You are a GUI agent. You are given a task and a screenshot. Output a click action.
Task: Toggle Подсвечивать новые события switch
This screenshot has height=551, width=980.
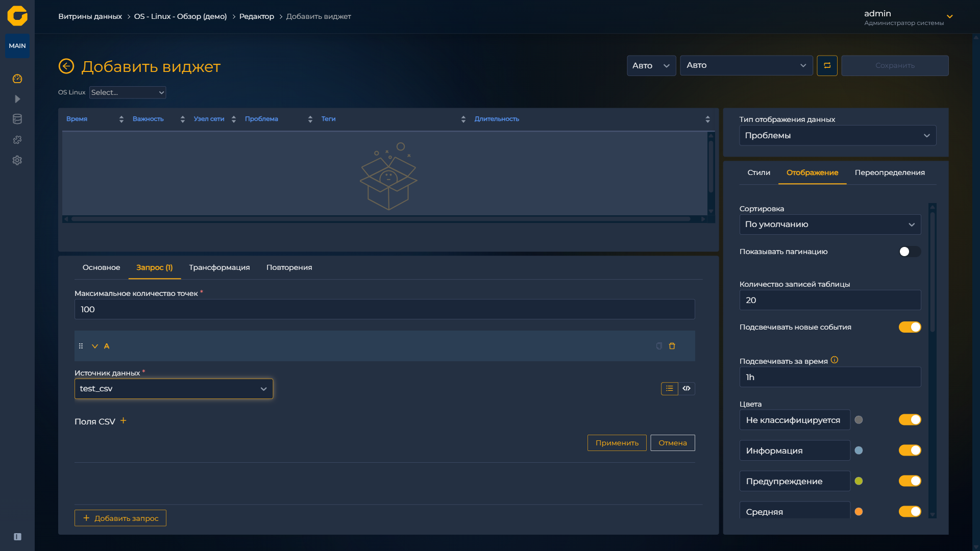tap(910, 327)
